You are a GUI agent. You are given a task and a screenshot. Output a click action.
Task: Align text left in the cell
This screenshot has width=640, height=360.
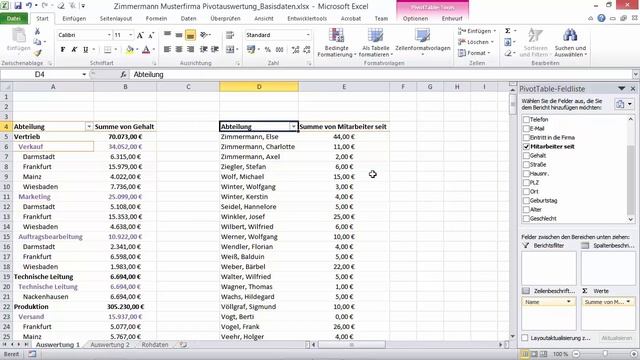tap(167, 49)
